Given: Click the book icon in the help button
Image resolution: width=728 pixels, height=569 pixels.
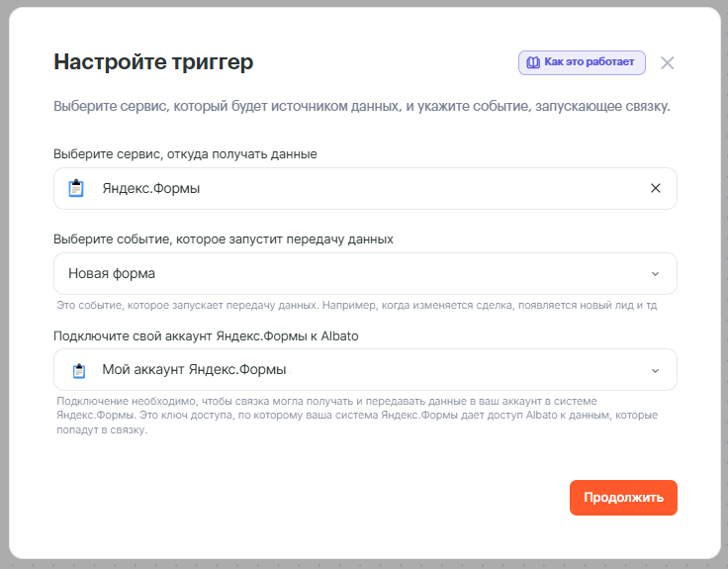Looking at the screenshot, I should 533,62.
